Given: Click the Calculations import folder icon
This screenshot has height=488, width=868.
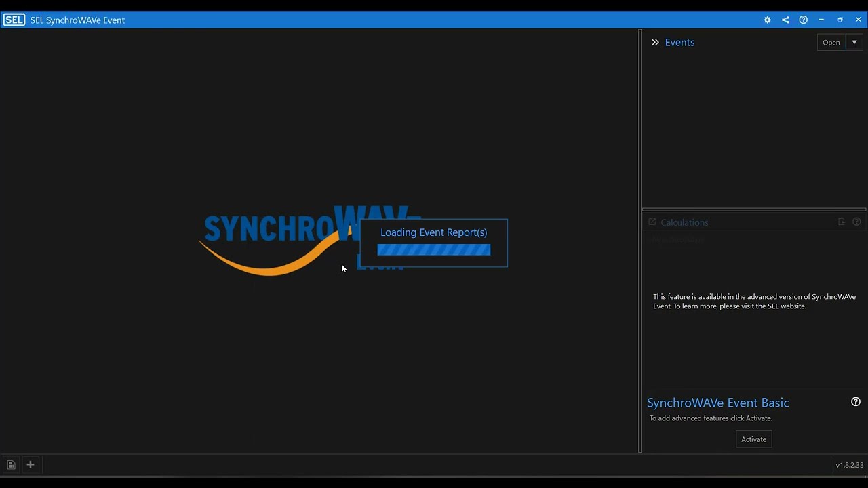Looking at the screenshot, I should 842,222.
